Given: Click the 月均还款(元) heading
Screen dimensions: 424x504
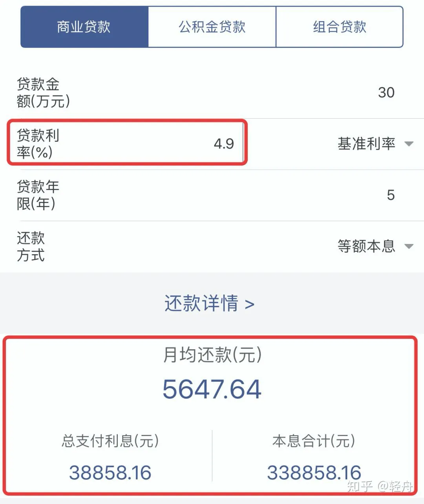Looking at the screenshot, I should [212, 355].
